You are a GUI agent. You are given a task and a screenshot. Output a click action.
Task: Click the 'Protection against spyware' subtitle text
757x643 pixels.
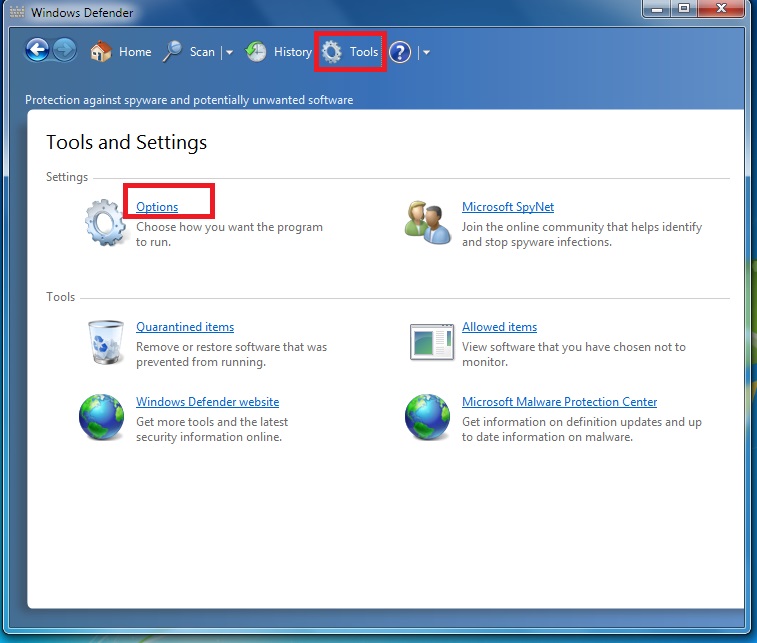189,100
